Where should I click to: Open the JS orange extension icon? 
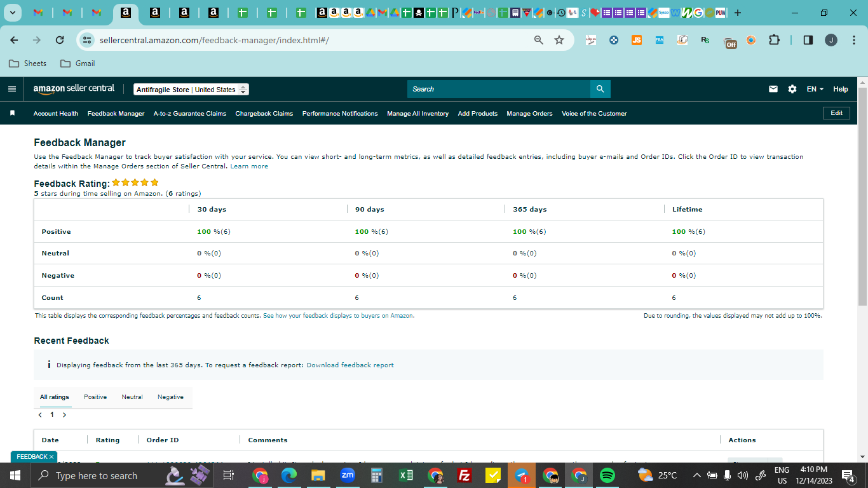[x=637, y=40]
